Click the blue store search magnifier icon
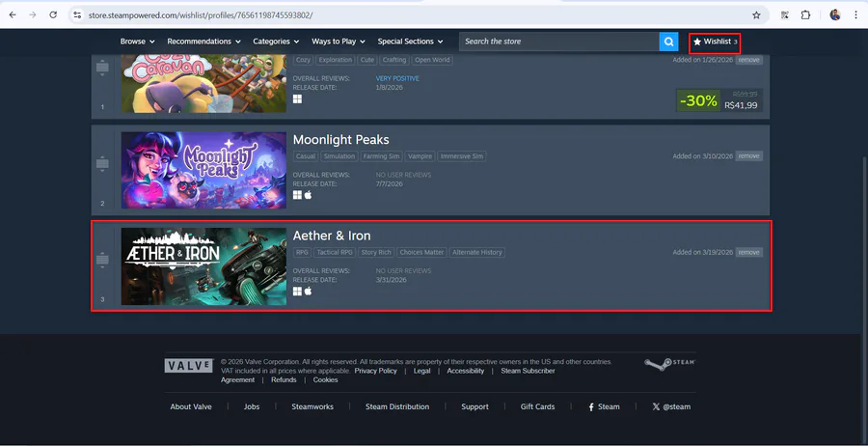The width and height of the screenshot is (868, 446). [x=668, y=42]
